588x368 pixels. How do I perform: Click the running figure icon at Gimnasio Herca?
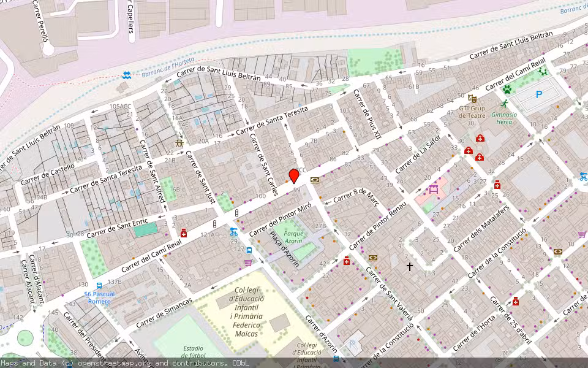pyautogui.click(x=505, y=103)
